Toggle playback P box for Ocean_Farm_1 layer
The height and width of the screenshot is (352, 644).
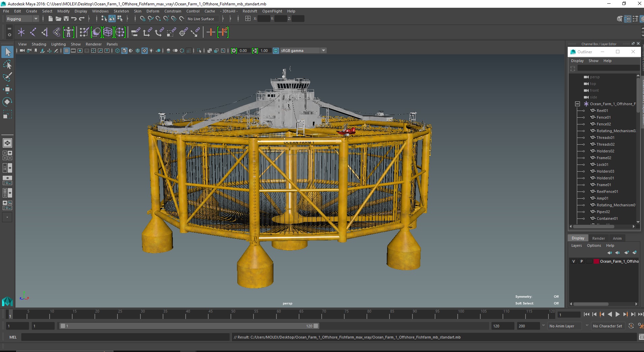coord(582,261)
